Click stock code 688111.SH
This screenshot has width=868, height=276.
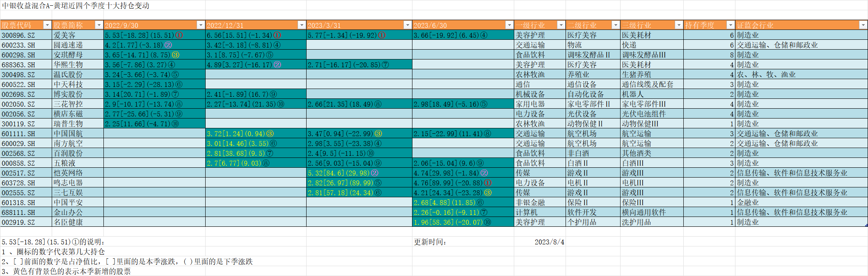pyautogui.click(x=26, y=212)
